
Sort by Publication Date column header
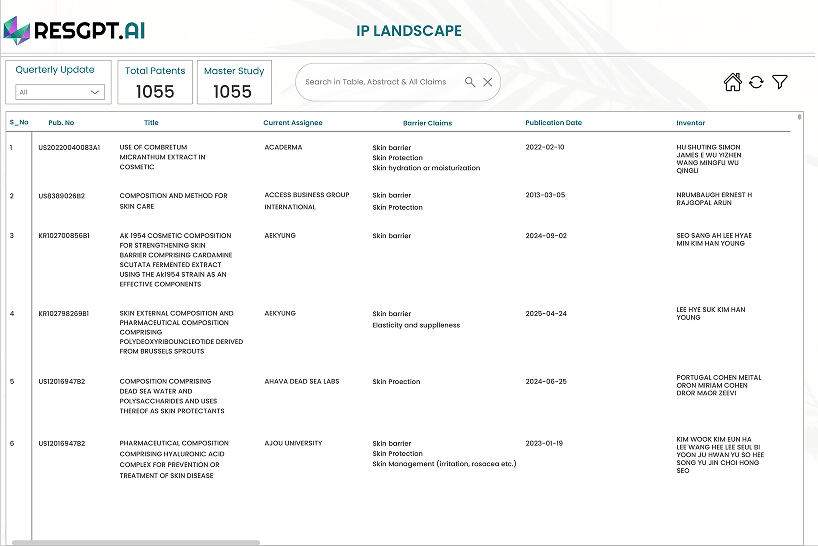pyautogui.click(x=554, y=123)
